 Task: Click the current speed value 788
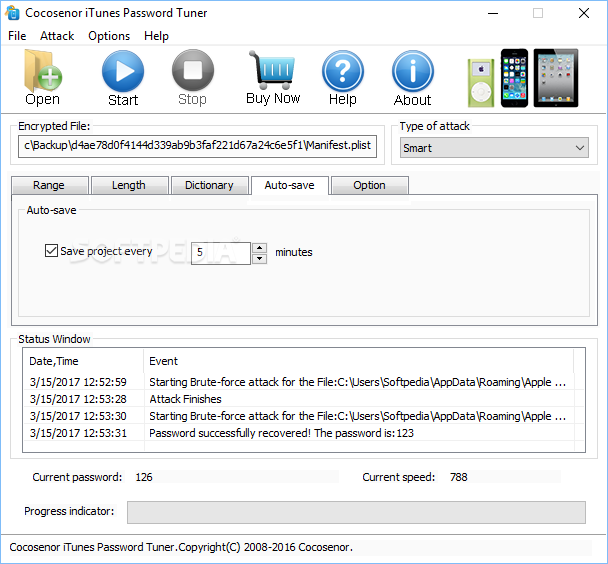459,477
